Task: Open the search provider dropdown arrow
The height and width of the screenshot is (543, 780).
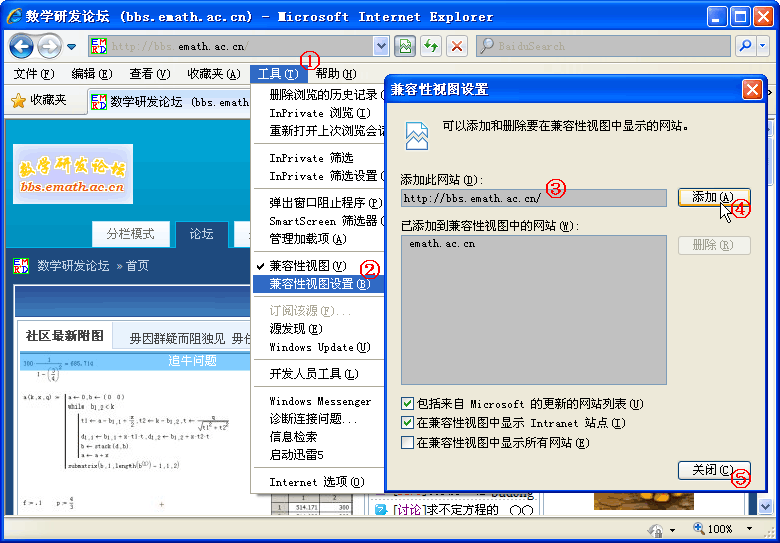Action: 762,46
